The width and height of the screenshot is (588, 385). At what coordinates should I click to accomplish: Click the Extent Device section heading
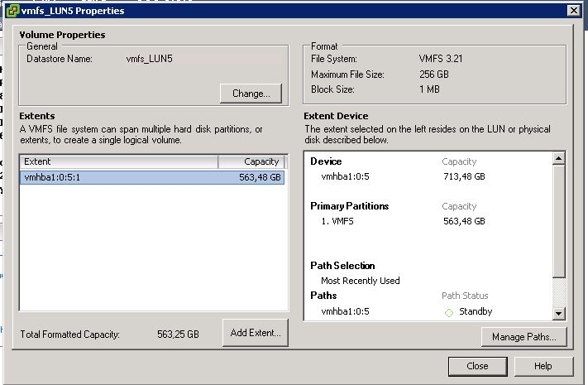click(x=336, y=116)
